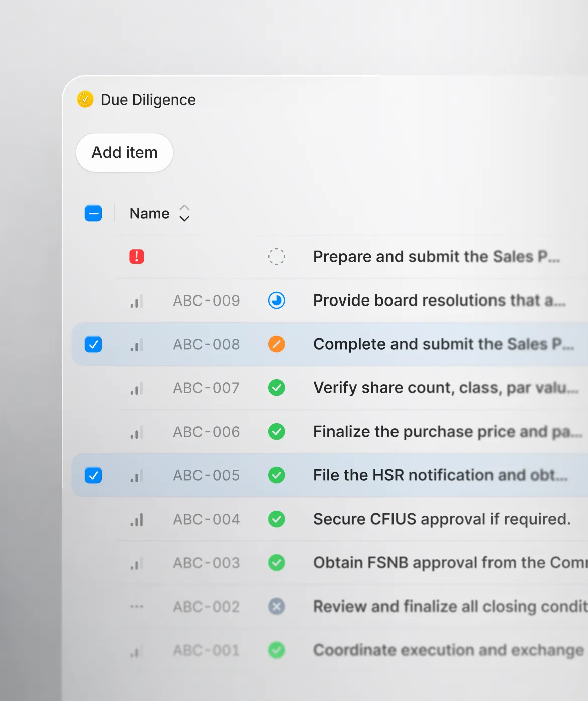588x701 pixels.
Task: Click priority bars icon for ABC-005
Action: [x=137, y=476]
